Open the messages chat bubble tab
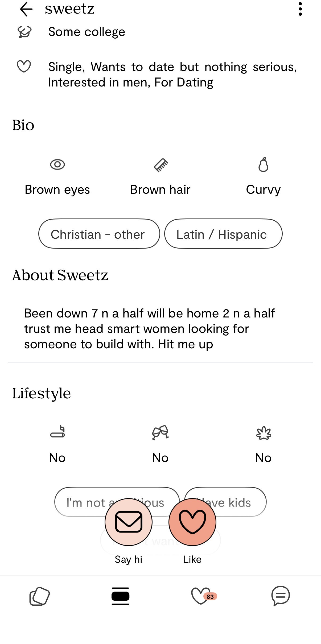 pyautogui.click(x=281, y=596)
